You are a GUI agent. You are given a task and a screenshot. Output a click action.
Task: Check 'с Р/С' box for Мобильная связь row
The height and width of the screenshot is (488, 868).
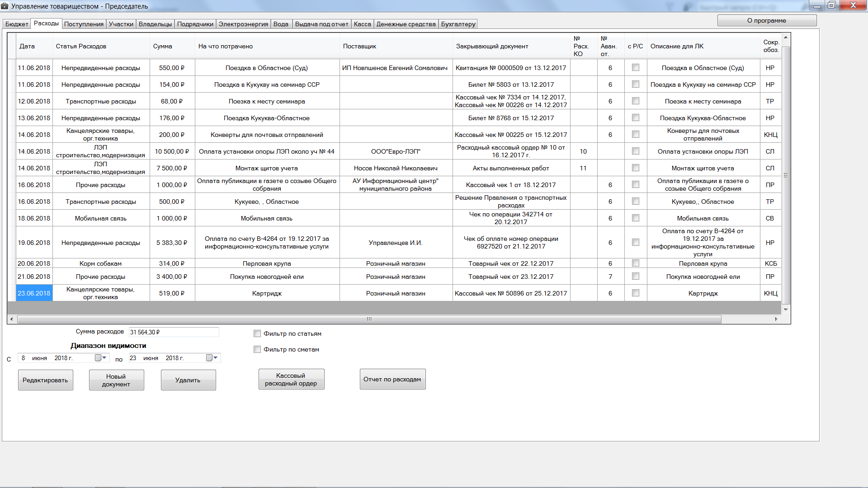point(635,218)
